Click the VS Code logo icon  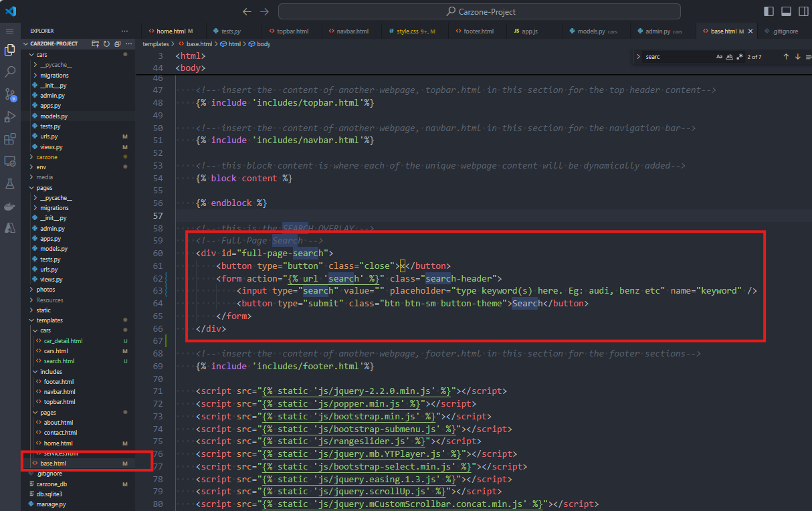tap(11, 11)
